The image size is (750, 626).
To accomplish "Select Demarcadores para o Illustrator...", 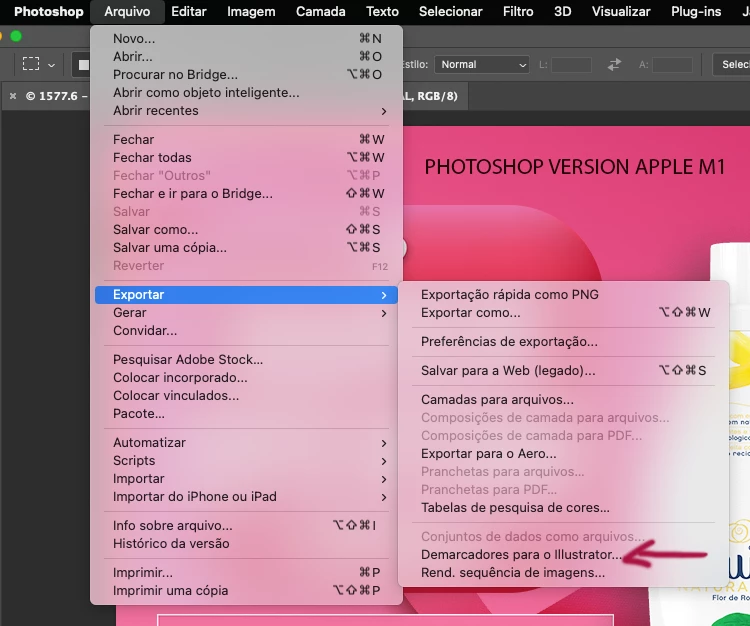I will click(563, 555).
